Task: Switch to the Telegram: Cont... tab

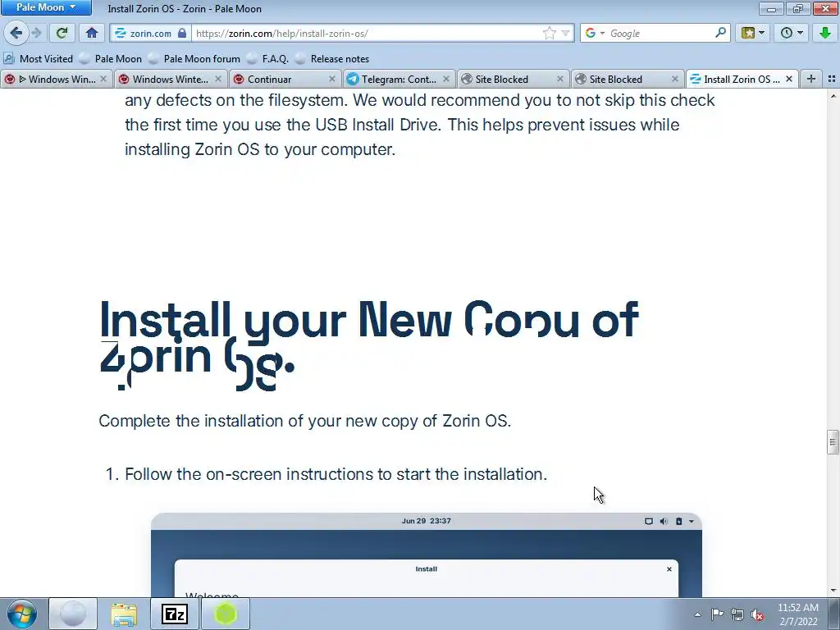Action: point(399,80)
